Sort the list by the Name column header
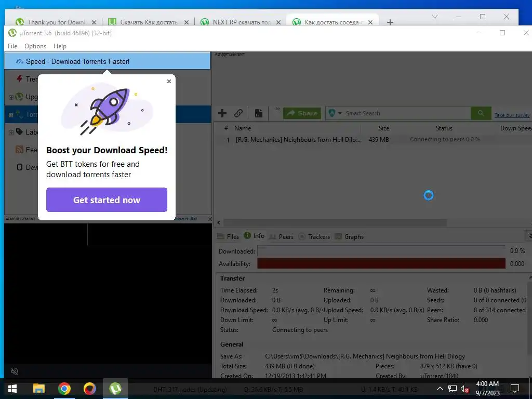The image size is (532, 399). (243, 128)
